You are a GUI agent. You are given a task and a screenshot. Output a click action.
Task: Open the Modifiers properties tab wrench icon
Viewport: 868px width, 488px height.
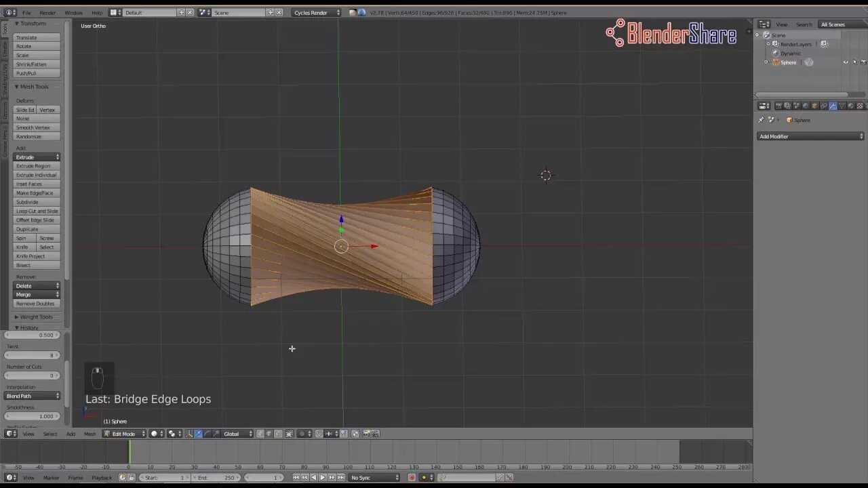point(833,106)
